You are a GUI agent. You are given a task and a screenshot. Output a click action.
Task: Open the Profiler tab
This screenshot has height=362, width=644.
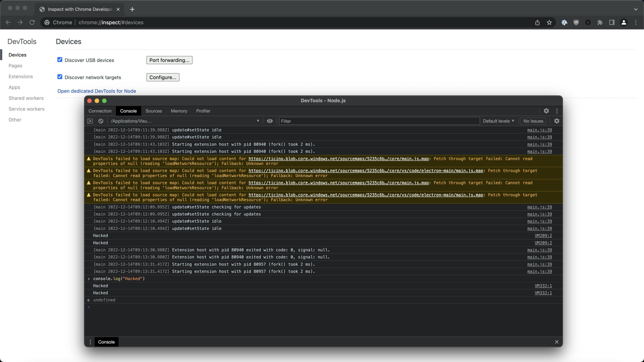pyautogui.click(x=203, y=111)
